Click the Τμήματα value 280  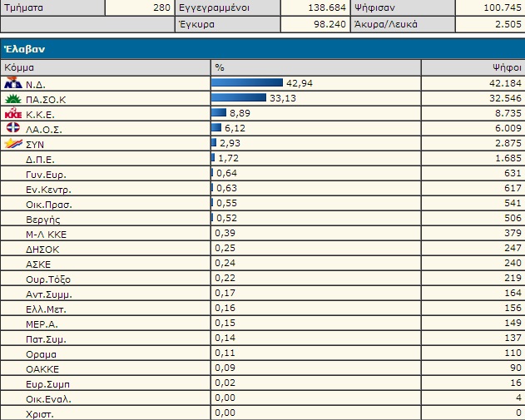click(161, 7)
